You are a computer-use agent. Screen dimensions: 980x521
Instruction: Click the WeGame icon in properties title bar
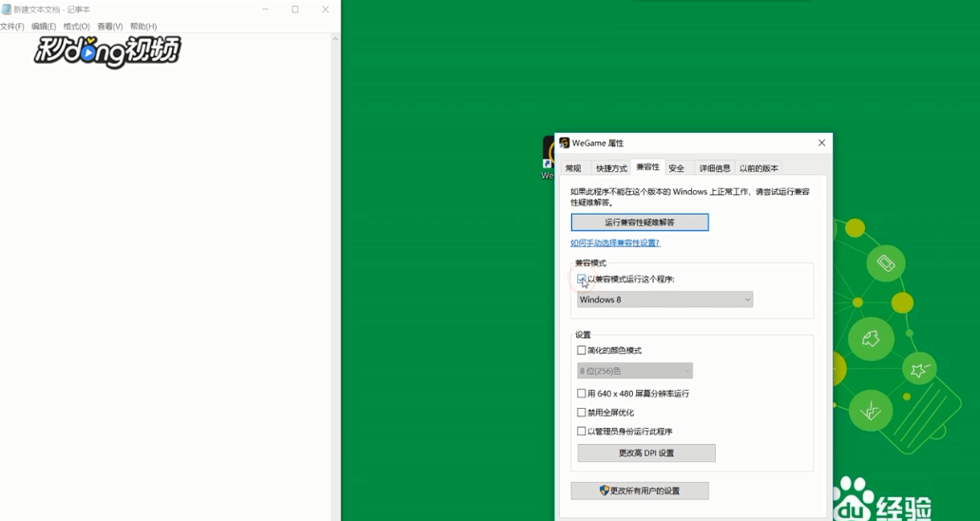pos(565,143)
